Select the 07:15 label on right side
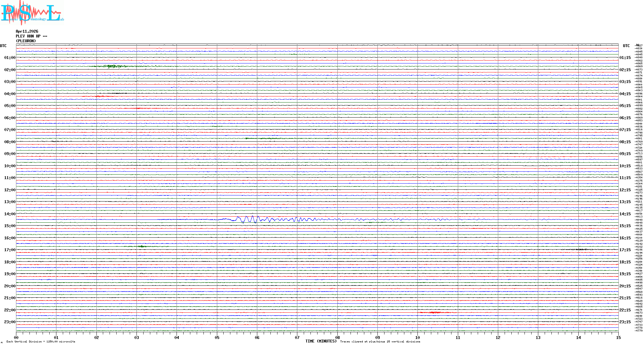Image resolution: width=644 pixels, height=346 pixels. pos(625,130)
